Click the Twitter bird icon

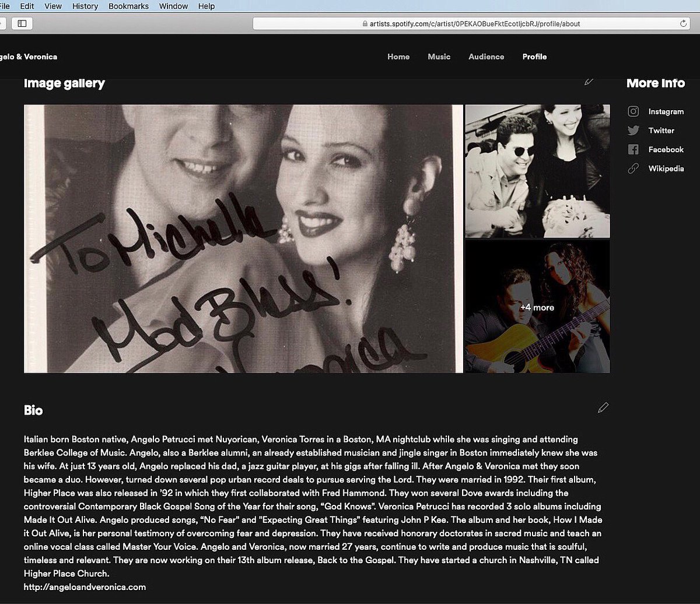pos(633,131)
